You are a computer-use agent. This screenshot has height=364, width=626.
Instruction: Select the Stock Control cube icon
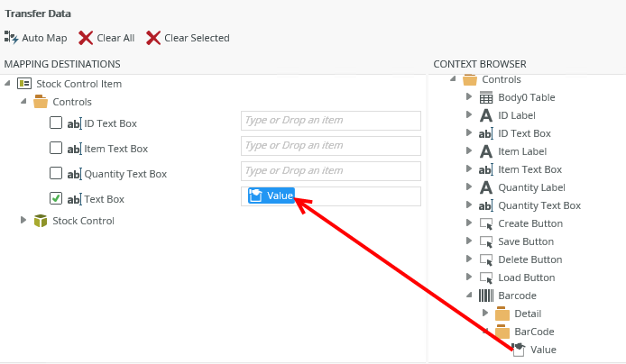tap(41, 221)
